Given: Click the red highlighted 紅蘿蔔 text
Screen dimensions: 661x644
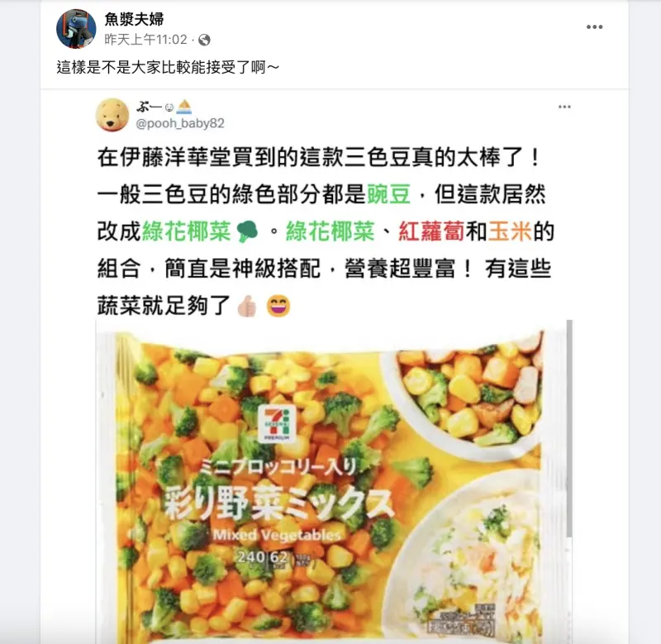Looking at the screenshot, I should [x=431, y=231].
